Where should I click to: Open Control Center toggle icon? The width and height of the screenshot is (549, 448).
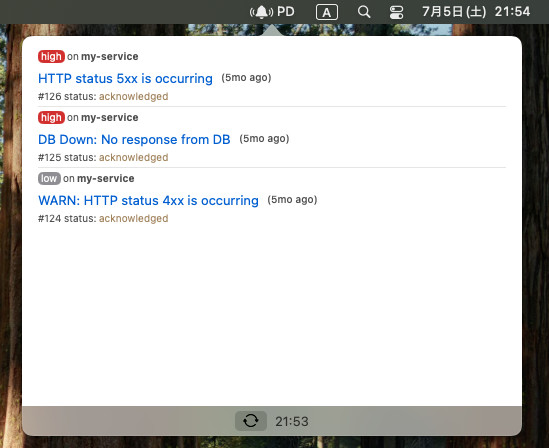pyautogui.click(x=396, y=12)
